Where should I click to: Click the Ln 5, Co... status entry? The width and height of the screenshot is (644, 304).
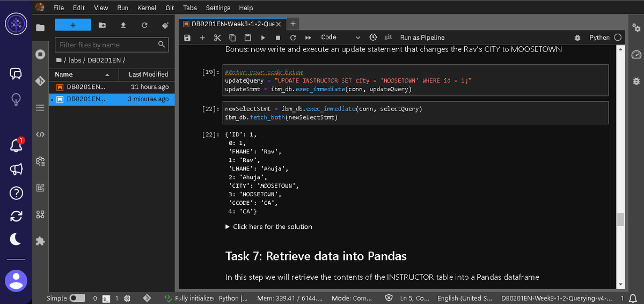415,298
